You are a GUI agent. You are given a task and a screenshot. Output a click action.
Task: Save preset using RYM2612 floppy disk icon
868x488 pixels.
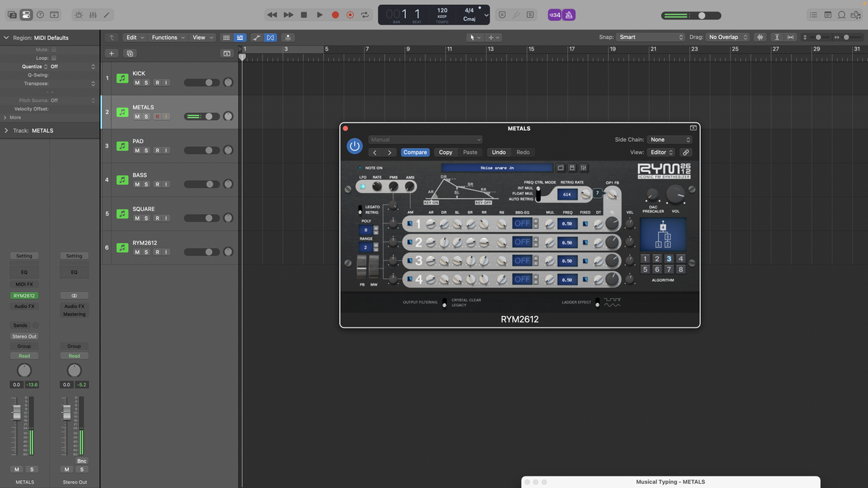(571, 168)
